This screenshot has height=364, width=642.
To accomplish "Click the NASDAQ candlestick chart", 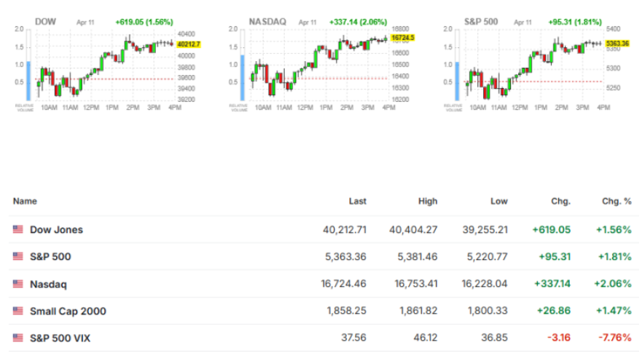I will (318, 66).
